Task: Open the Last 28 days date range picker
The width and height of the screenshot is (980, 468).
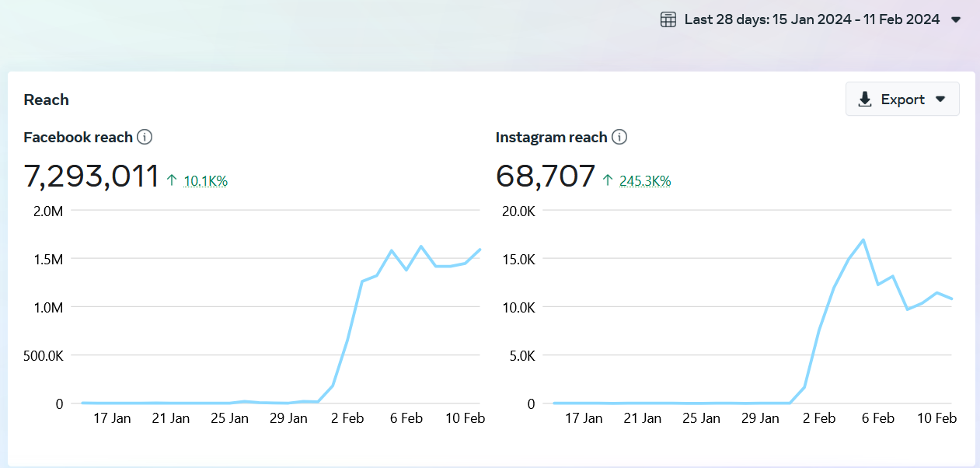Action: pyautogui.click(x=811, y=20)
